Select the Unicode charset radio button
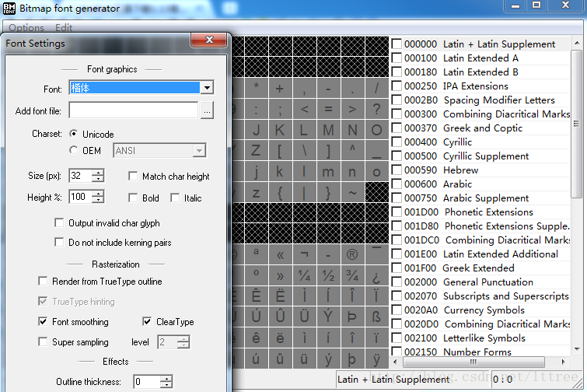 point(74,134)
